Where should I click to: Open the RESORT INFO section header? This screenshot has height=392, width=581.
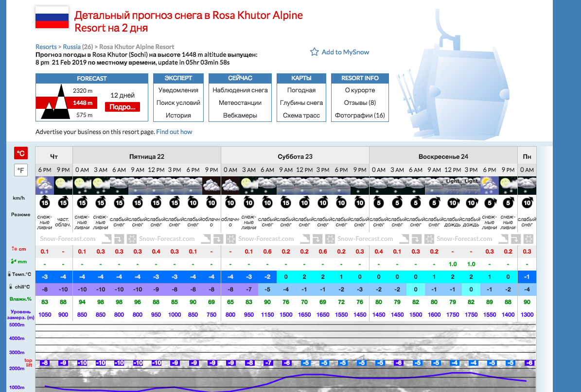tap(360, 78)
